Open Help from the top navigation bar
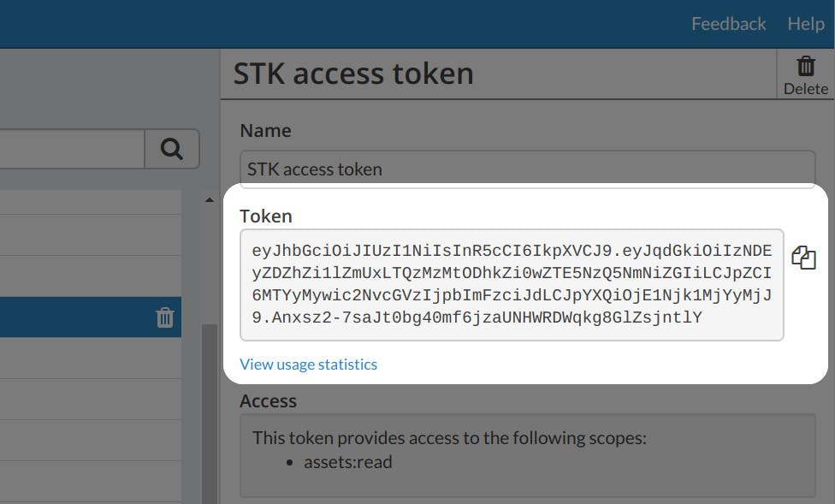 [x=805, y=23]
